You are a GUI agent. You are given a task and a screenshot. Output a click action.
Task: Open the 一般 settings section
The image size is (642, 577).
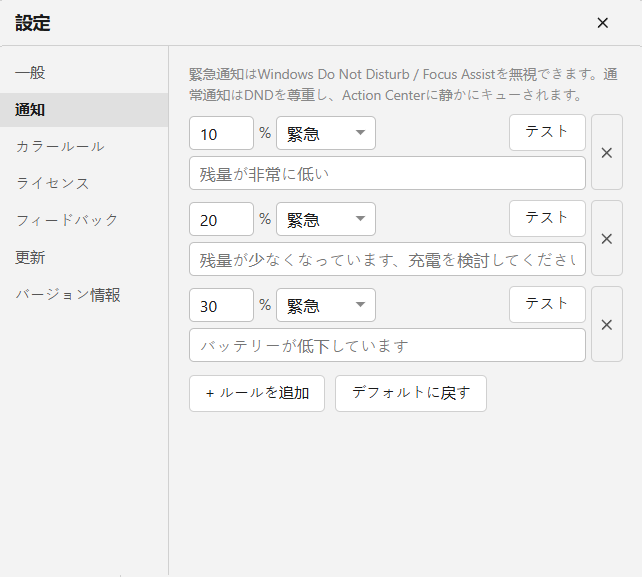[84, 73]
